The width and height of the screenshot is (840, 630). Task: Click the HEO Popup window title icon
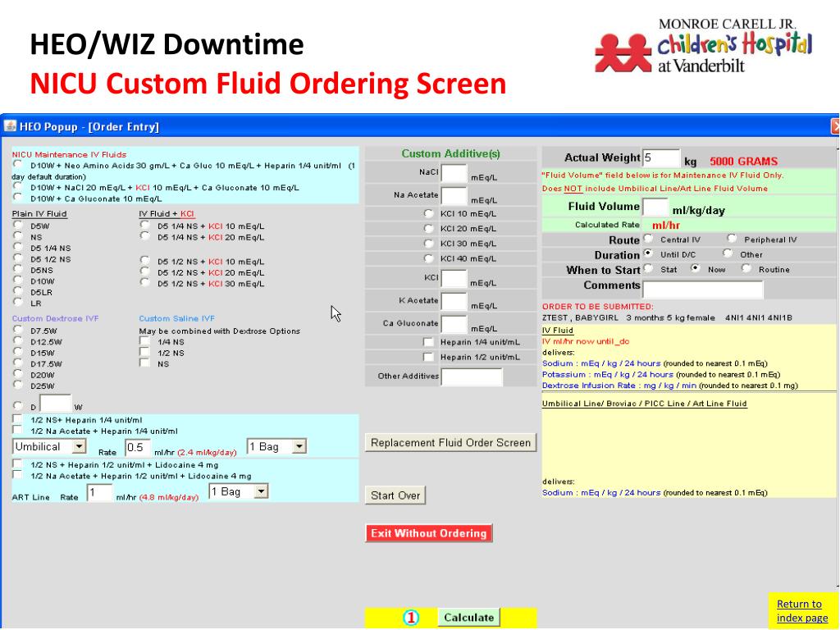pos(10,126)
